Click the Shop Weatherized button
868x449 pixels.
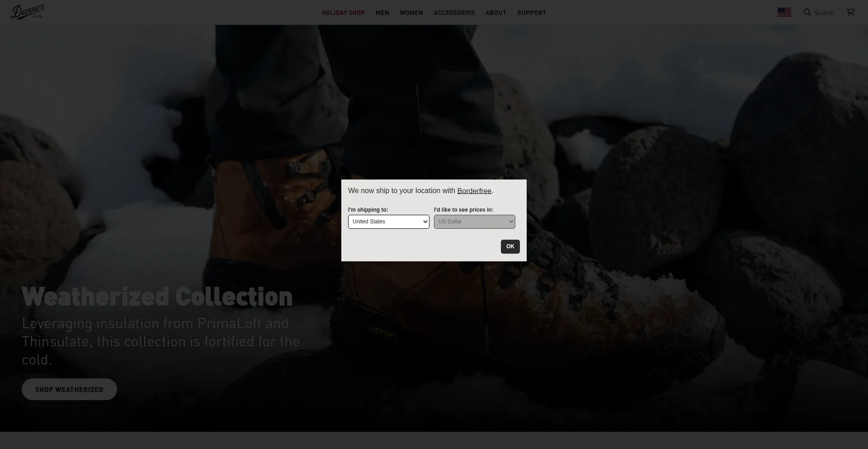[69, 389]
